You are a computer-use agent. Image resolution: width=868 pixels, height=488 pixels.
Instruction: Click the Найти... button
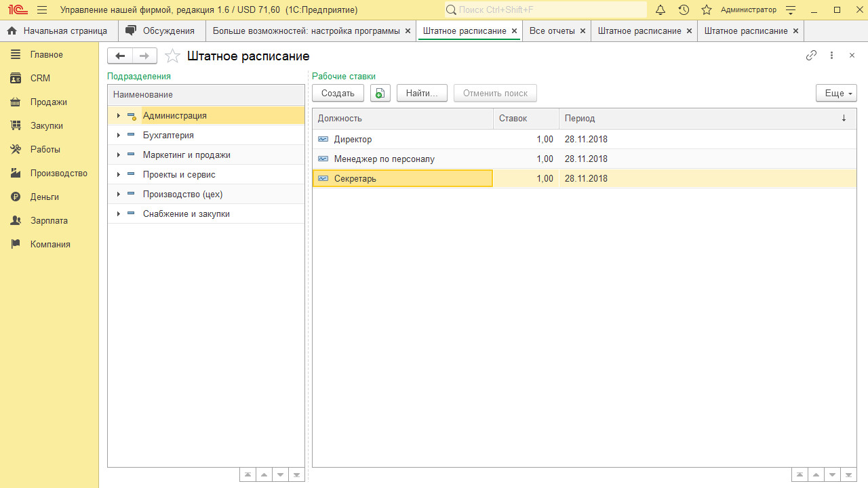pos(422,94)
